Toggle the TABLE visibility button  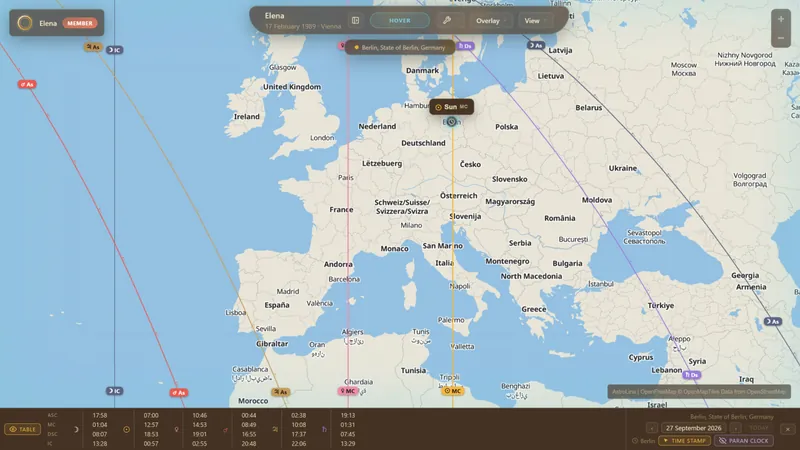tap(22, 429)
